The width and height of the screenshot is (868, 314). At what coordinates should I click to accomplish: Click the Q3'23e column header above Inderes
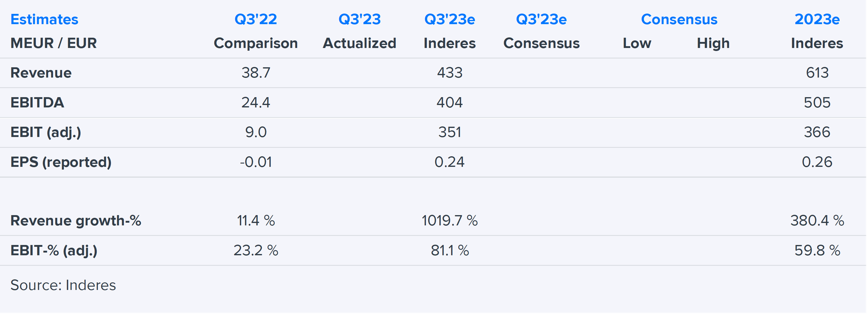449,19
